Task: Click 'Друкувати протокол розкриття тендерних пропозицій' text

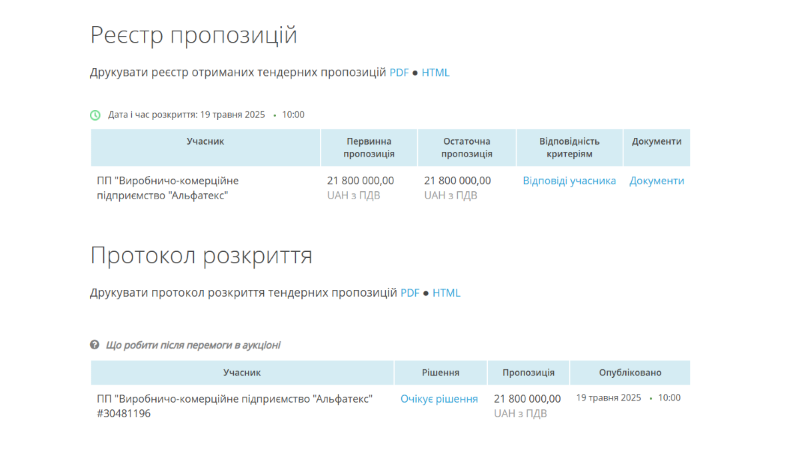Action: tap(243, 293)
